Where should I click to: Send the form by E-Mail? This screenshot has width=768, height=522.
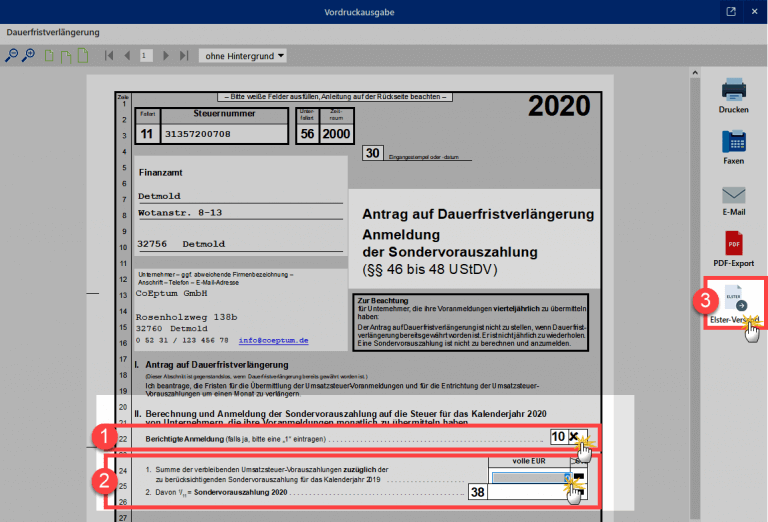coord(734,201)
